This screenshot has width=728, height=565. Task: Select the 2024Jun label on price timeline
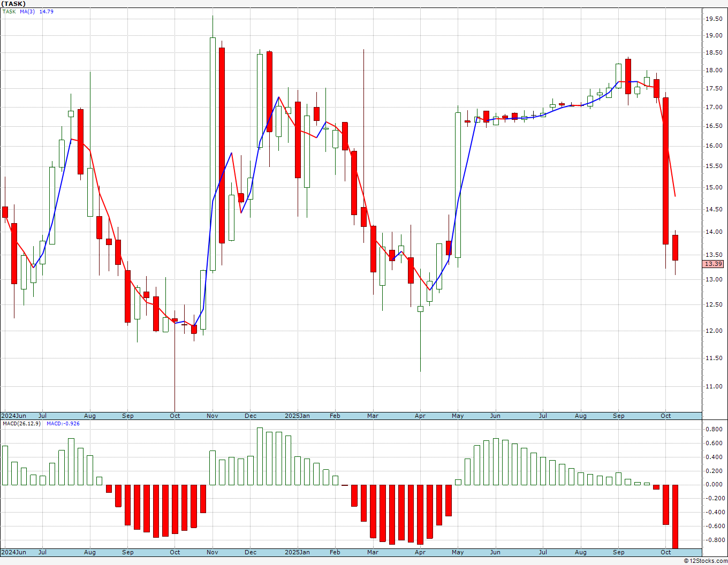pyautogui.click(x=13, y=416)
